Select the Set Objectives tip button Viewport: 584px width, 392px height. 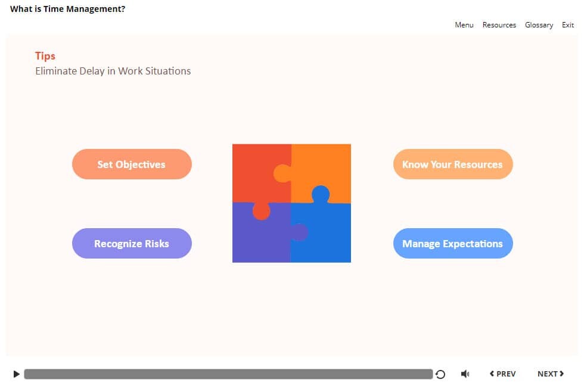(x=132, y=164)
